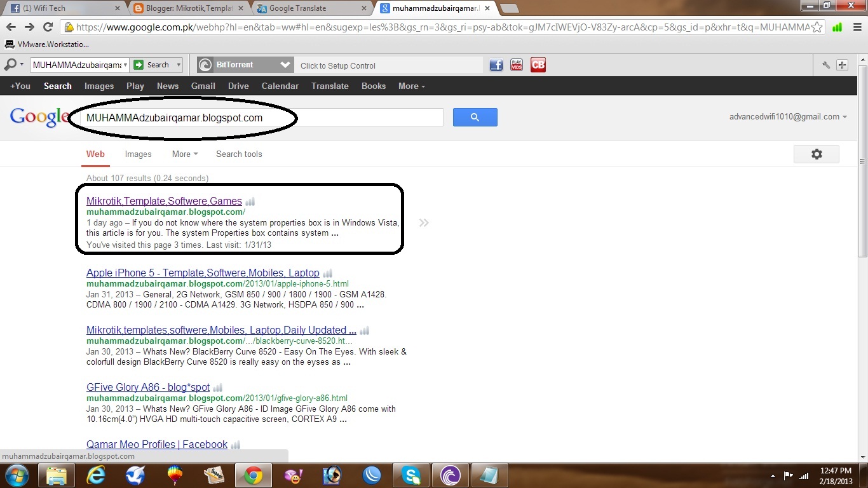Open toolbar wrench settings icon
Viewport: 868px width, 488px height.
click(826, 65)
